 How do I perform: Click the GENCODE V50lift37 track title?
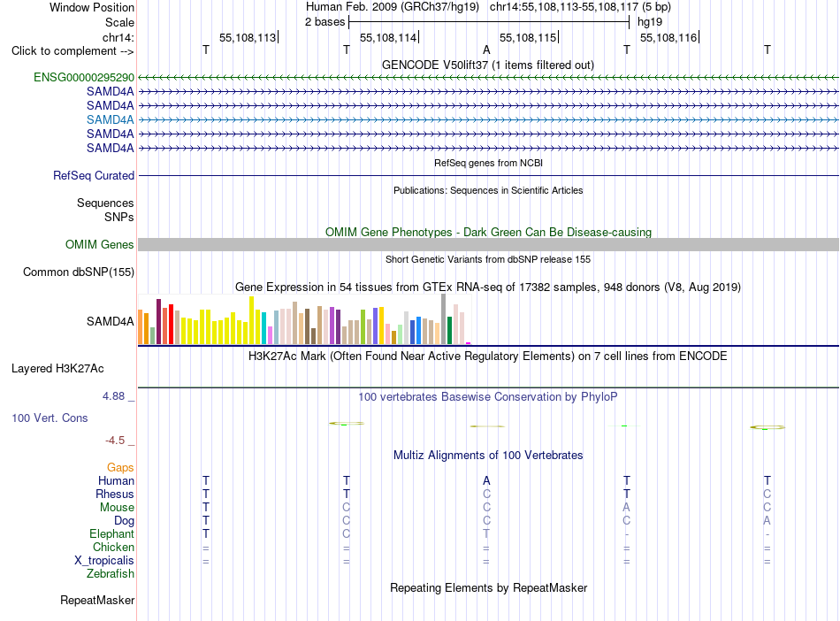tap(488, 65)
